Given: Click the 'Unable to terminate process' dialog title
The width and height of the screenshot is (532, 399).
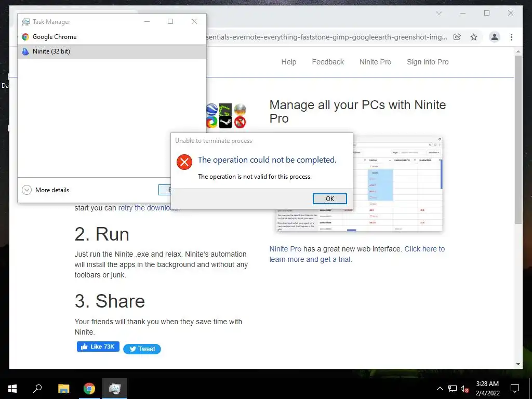Looking at the screenshot, I should coord(214,141).
